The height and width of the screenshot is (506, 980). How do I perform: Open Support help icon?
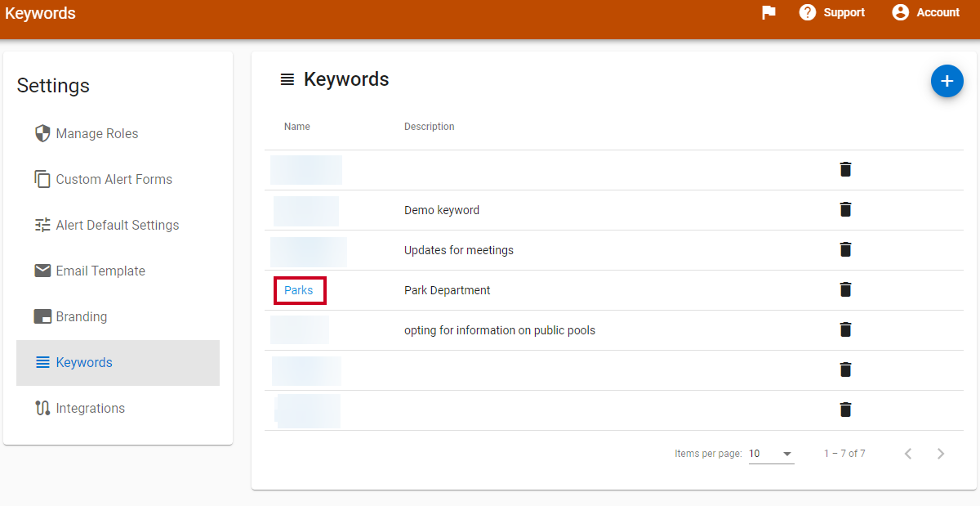808,12
